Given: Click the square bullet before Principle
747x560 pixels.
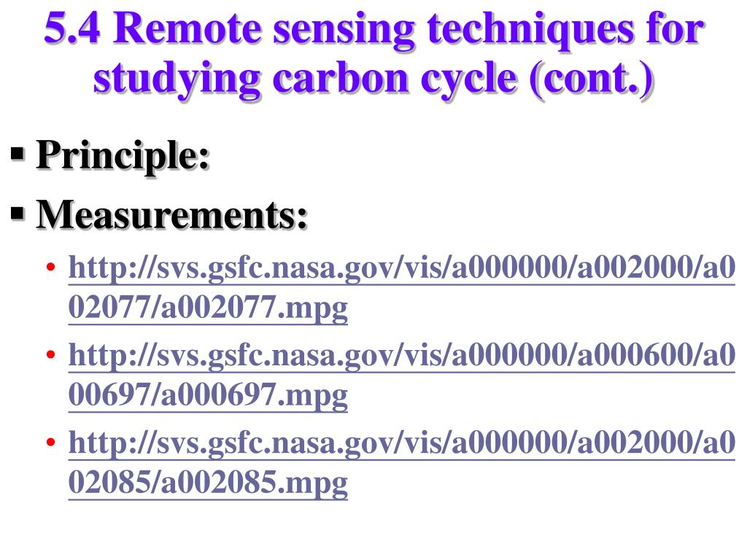Looking at the screenshot, I should coord(18,154).
